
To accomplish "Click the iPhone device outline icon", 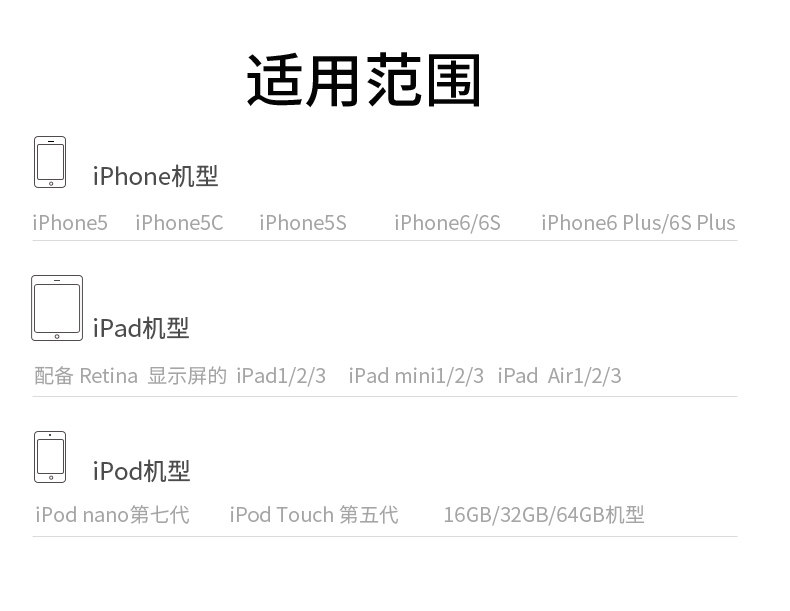I will (x=50, y=162).
